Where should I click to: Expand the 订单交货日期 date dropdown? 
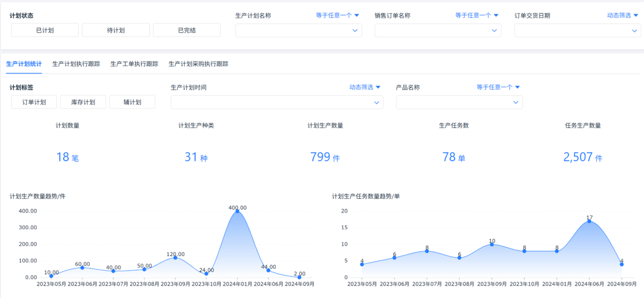[x=577, y=31]
